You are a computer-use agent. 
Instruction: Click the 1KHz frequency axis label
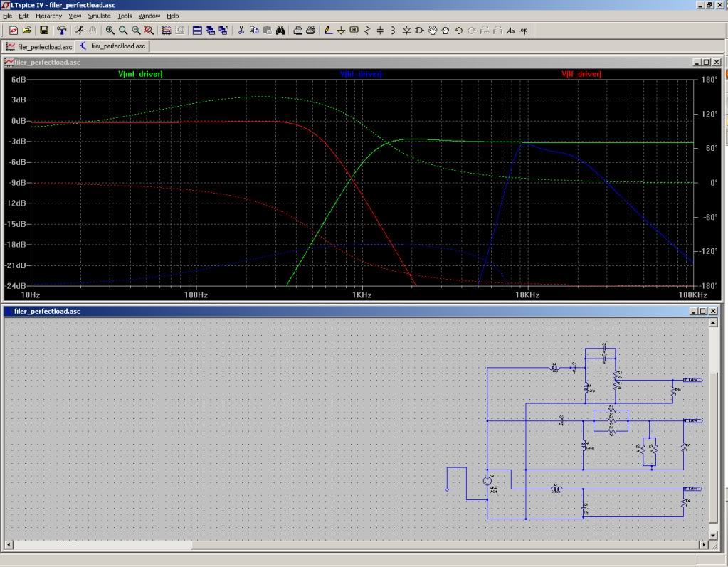tap(362, 295)
